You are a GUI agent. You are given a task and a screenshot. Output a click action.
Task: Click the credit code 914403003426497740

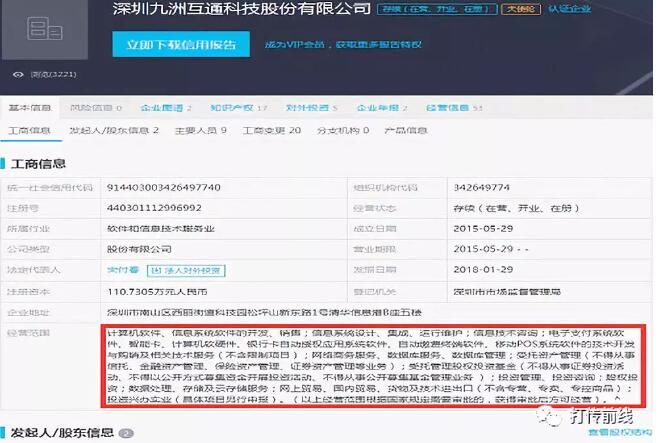(164, 187)
